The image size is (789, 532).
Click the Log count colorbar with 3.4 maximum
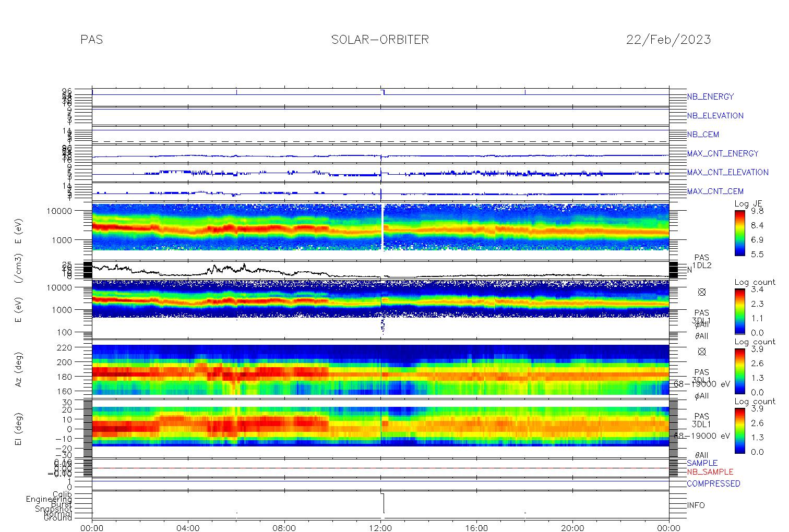(740, 311)
